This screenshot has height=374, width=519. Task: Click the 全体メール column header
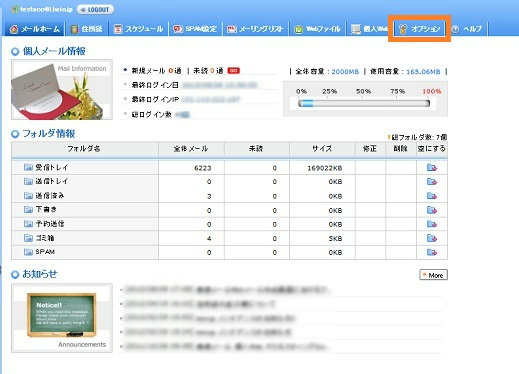pyautogui.click(x=191, y=149)
